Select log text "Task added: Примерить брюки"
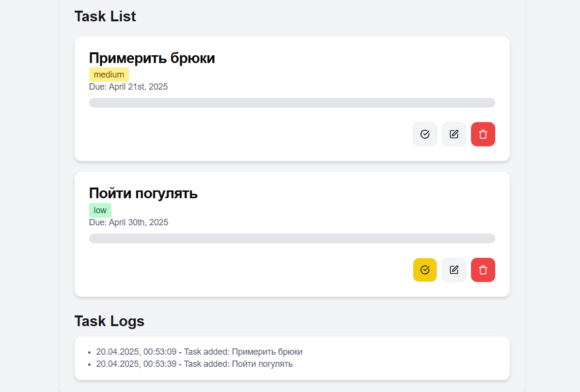 pyautogui.click(x=243, y=352)
